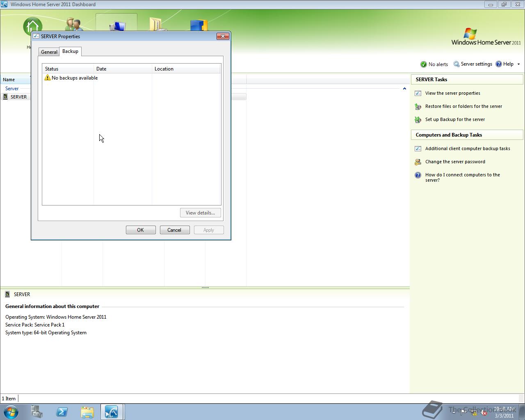Click the system clock in tray
The width and height of the screenshot is (525, 420).
click(504, 412)
